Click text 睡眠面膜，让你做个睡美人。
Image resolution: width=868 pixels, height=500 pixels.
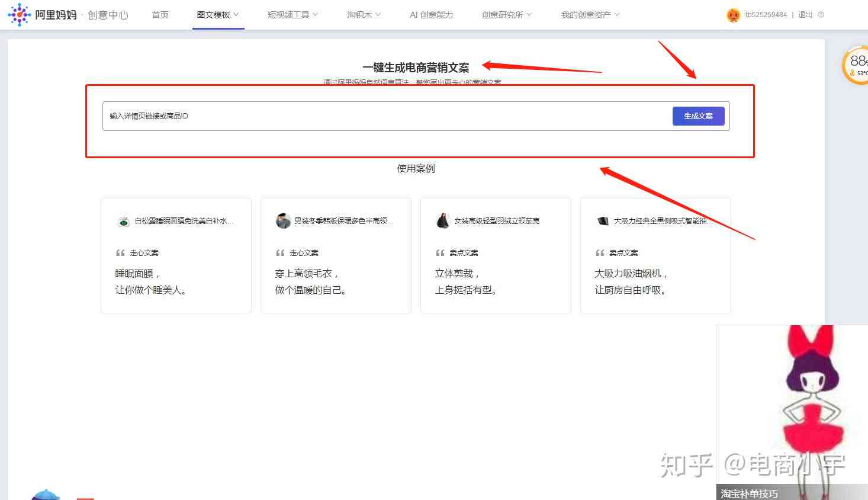point(152,282)
